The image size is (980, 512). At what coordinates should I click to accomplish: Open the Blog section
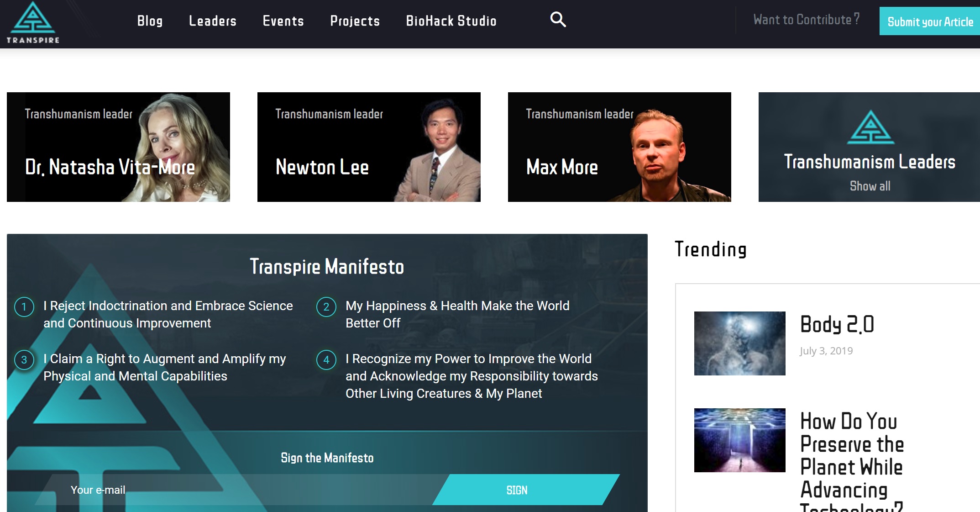point(150,21)
